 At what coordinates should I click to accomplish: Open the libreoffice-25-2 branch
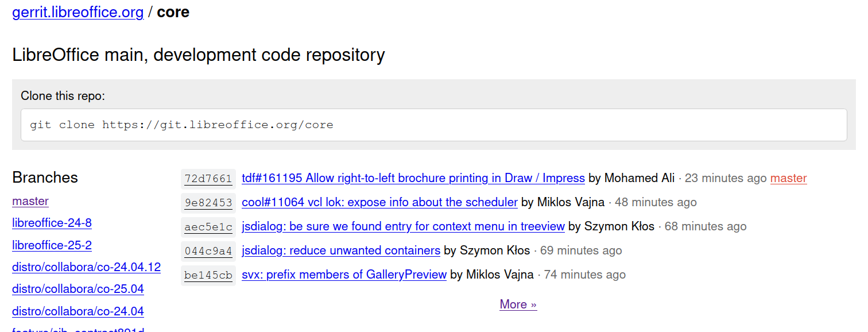click(52, 245)
